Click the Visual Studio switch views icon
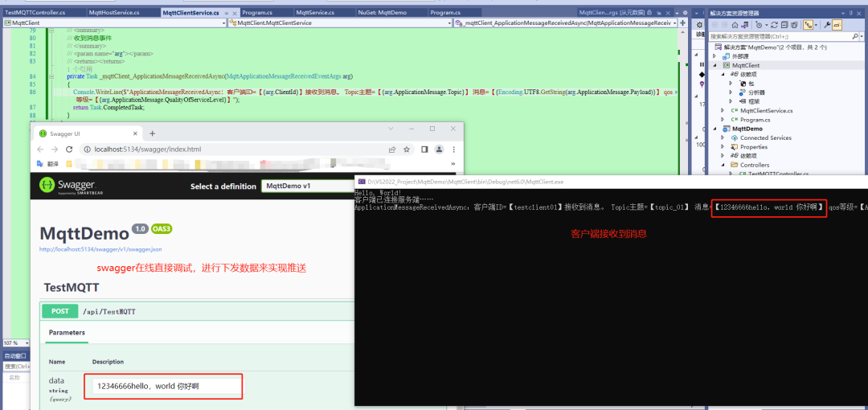 (x=744, y=25)
